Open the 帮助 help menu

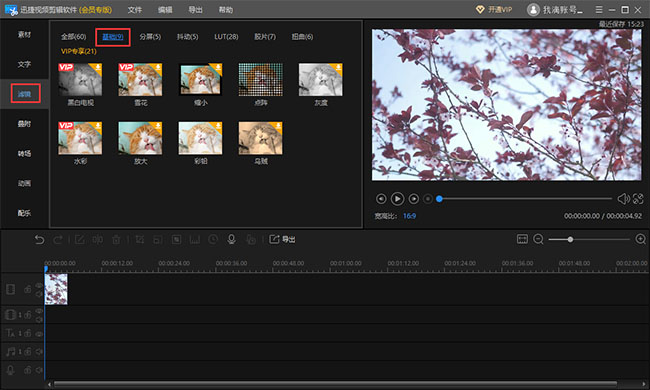coord(226,10)
